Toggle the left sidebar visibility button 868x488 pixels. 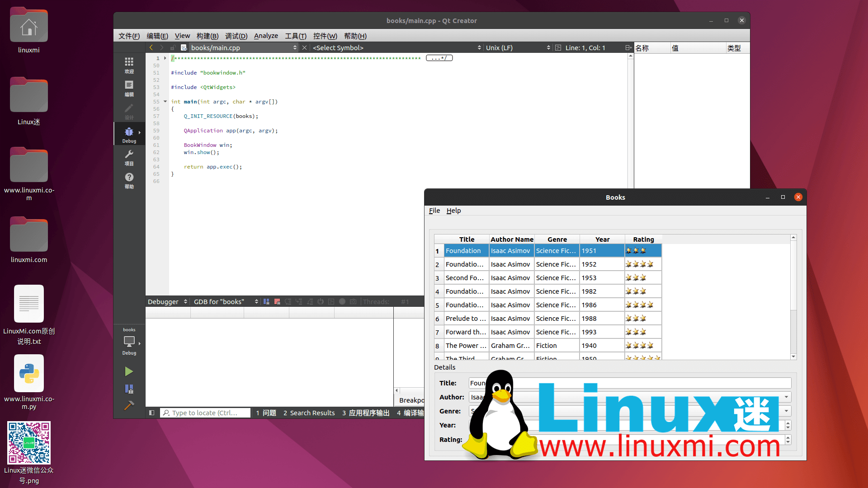coord(152,413)
